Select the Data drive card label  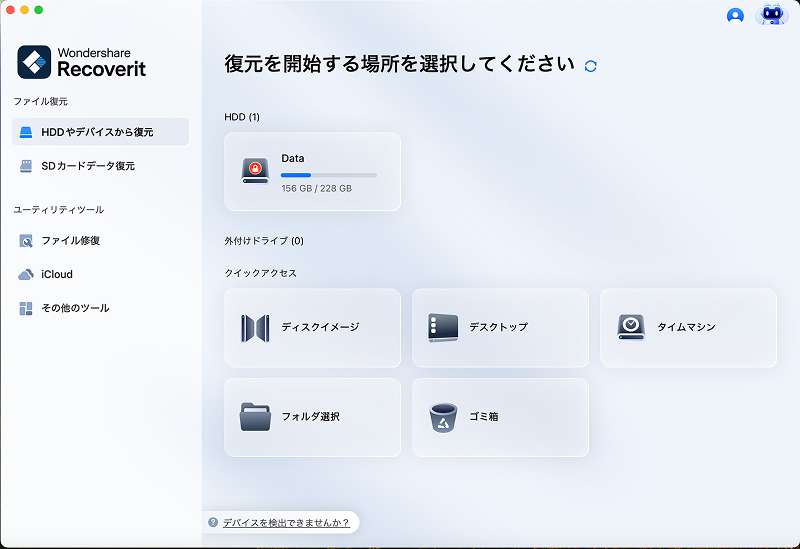tap(293, 158)
